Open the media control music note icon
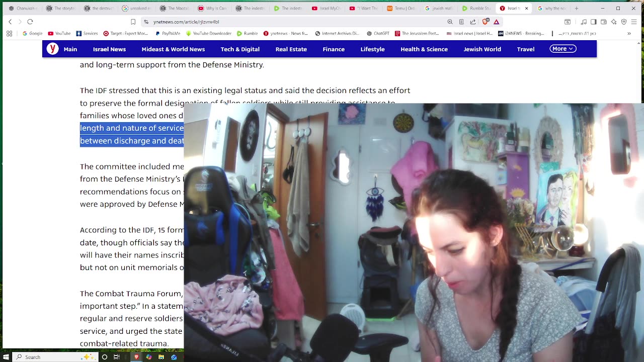The width and height of the screenshot is (644, 362). pyautogui.click(x=584, y=22)
